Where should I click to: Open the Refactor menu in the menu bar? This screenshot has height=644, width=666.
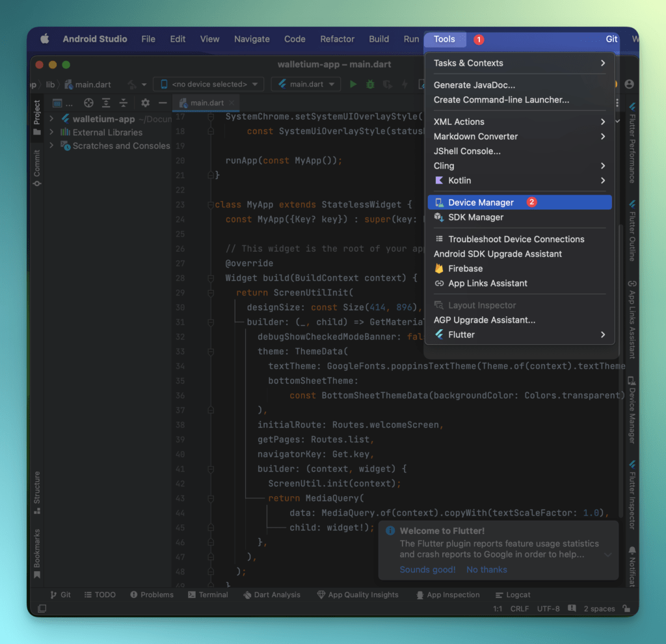coord(338,39)
